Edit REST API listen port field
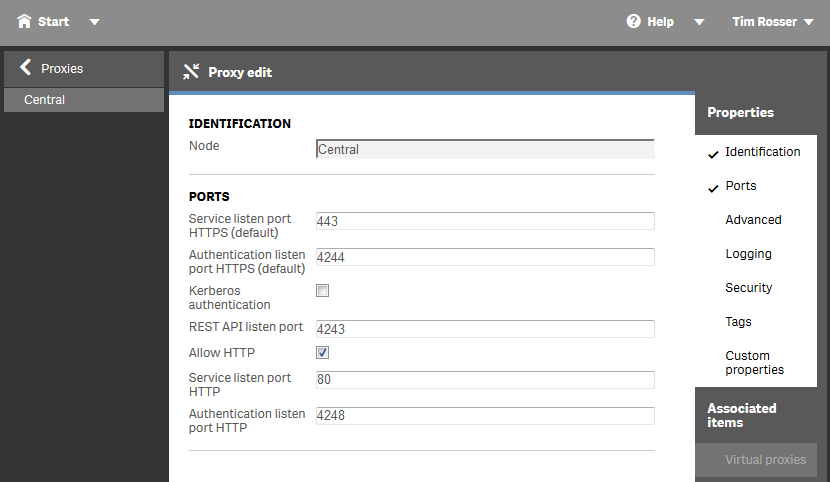Image resolution: width=830 pixels, height=482 pixels. (485, 329)
